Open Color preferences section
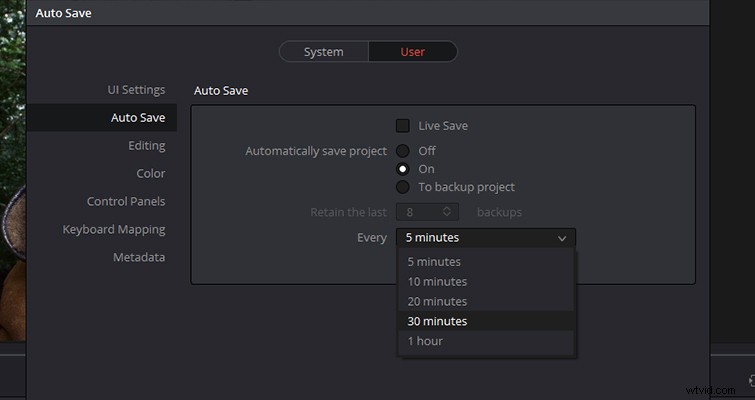This screenshot has height=400, width=755. tap(151, 173)
